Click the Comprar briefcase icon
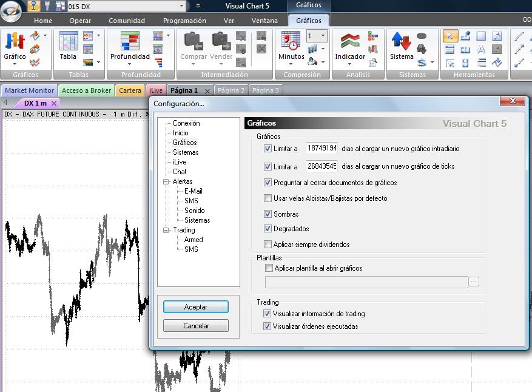Screen dimensions: 532x392 point(194,42)
